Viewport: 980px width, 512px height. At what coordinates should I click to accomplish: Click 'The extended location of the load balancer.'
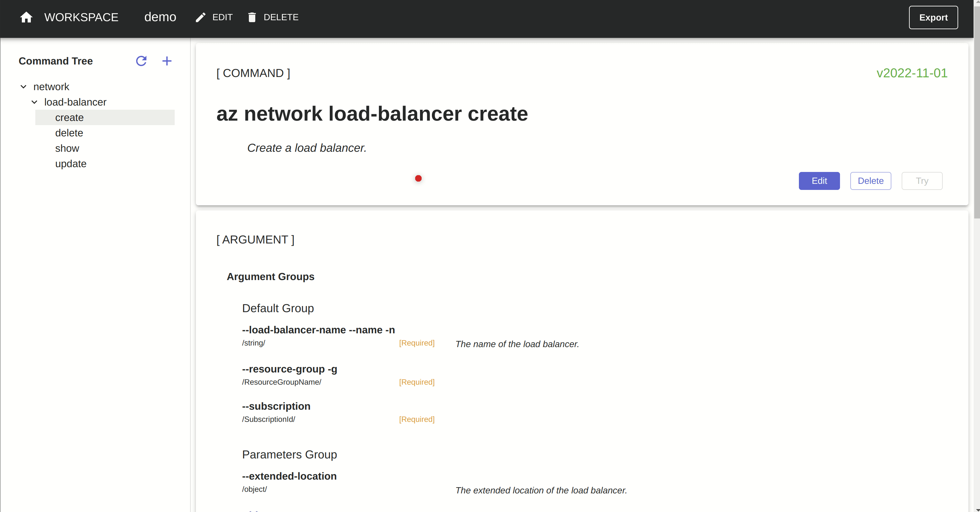541,491
